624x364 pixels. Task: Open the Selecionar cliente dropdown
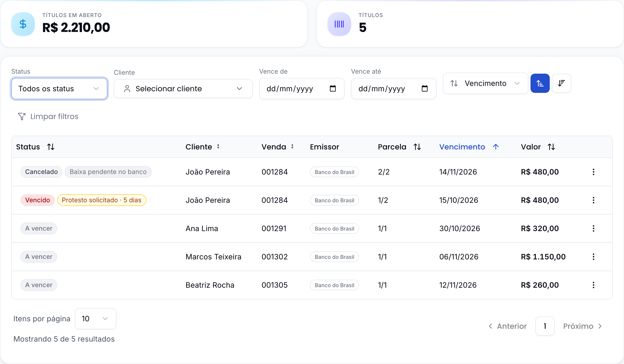[183, 89]
